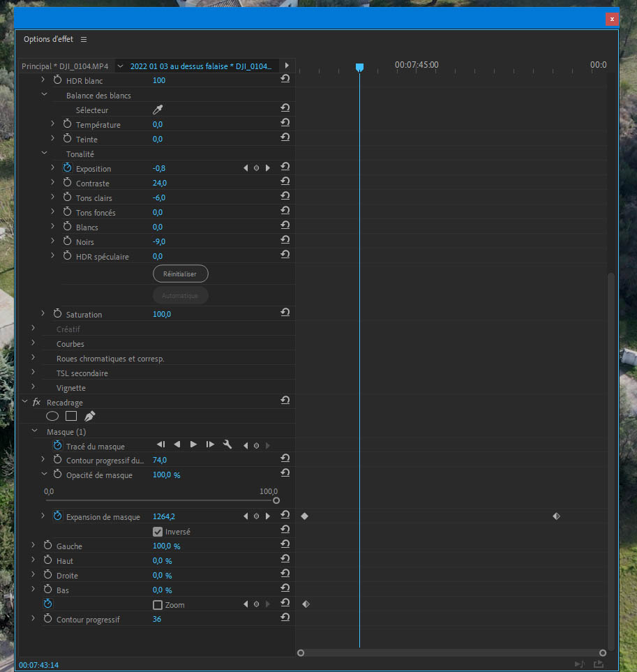
Task: Reset the Noirs parameter
Action: tap(285, 239)
